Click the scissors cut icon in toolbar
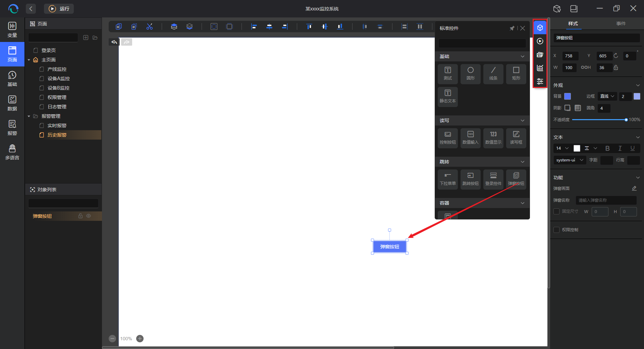Image resolution: width=644 pixels, height=349 pixels. (x=150, y=27)
